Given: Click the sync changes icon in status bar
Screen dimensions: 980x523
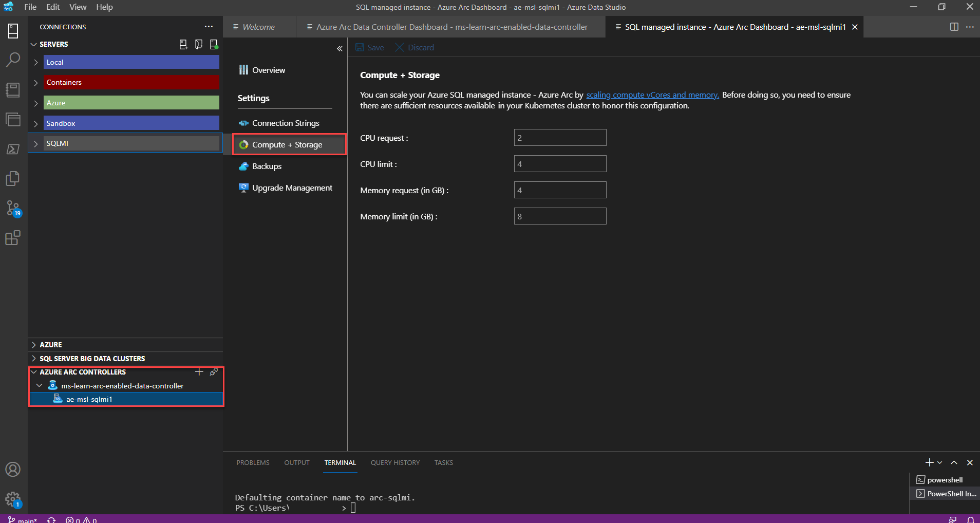Looking at the screenshot, I should pyautogui.click(x=51, y=519).
